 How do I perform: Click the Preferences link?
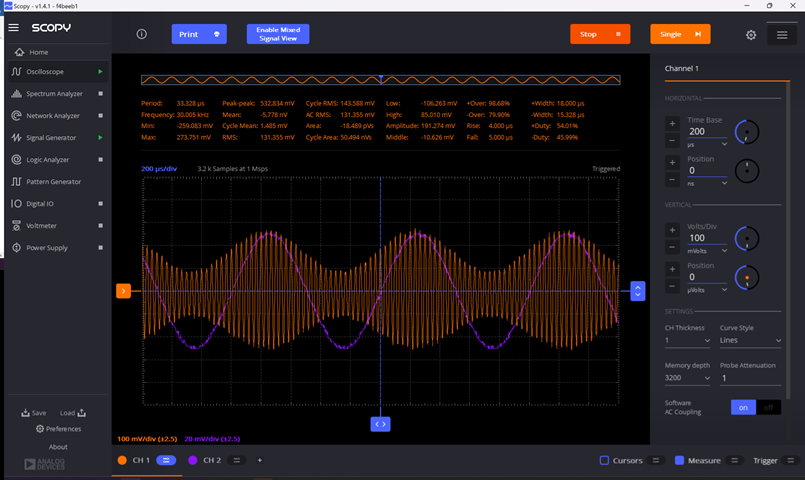pyautogui.click(x=59, y=429)
